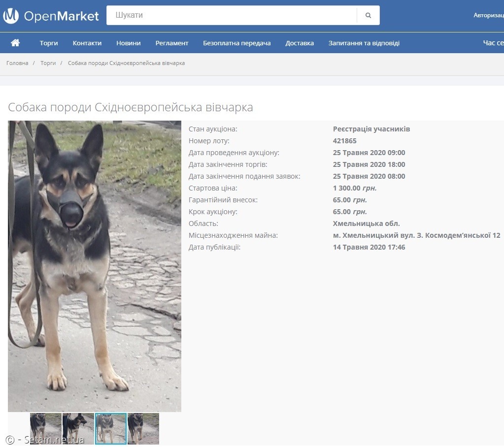The height and width of the screenshot is (447, 504).
Task: Click bidding end 25 Травня 2020 18:00
Action: [369, 164]
